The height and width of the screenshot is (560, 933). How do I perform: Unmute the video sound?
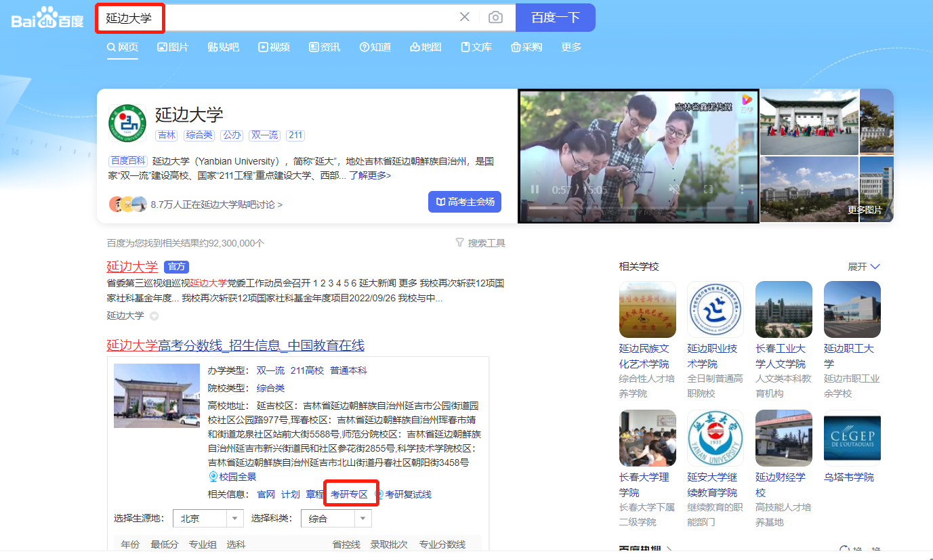[x=673, y=190]
